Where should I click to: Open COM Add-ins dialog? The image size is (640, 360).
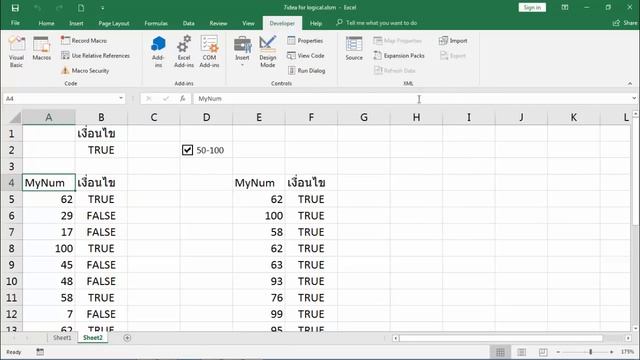pos(209,52)
